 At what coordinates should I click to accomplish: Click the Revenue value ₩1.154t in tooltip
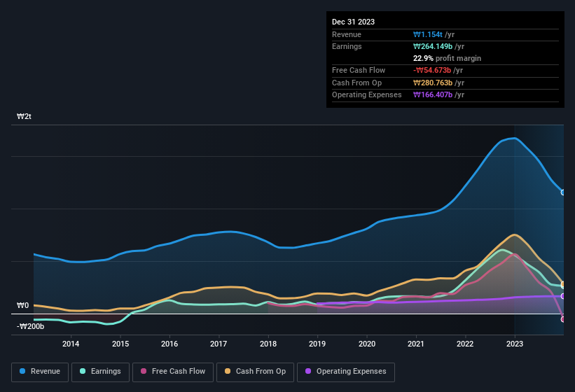click(429, 34)
